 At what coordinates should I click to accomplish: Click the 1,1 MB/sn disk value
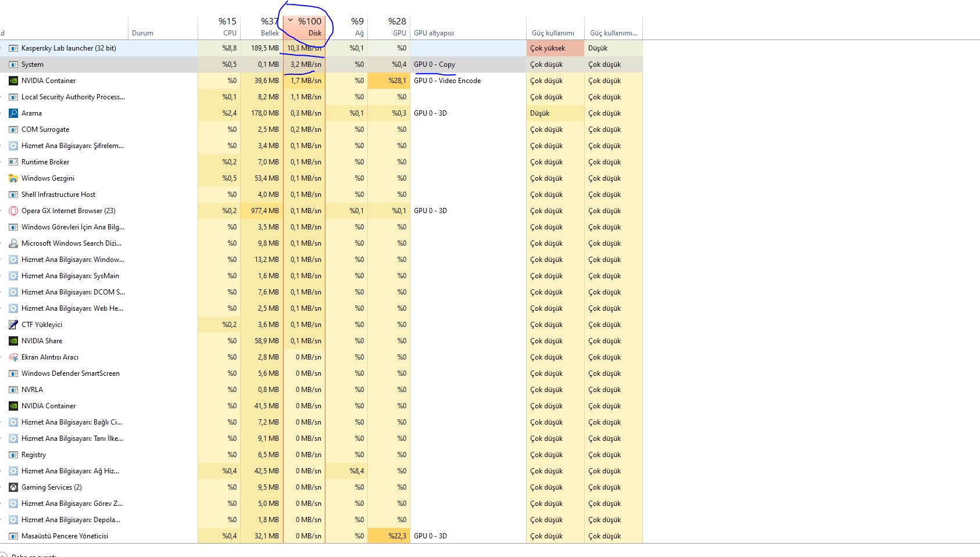point(306,97)
